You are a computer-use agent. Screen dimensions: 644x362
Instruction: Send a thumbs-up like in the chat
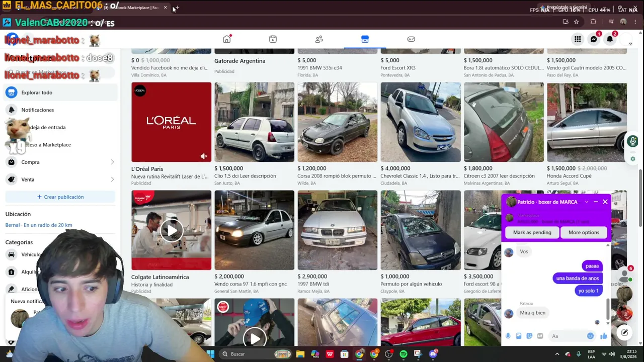603,336
